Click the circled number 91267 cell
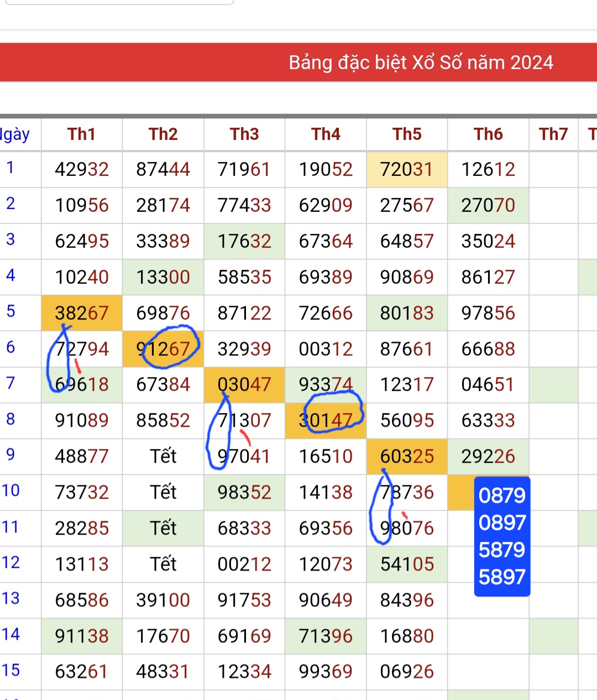The image size is (597, 700). coord(163,349)
